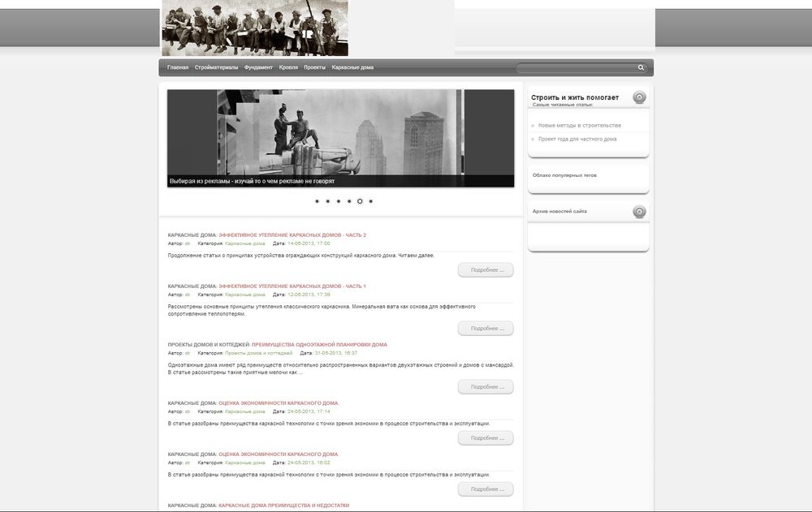Open 'Каркасные дома' category link beside date 17:14
Image resolution: width=812 pixels, height=512 pixels.
point(245,411)
